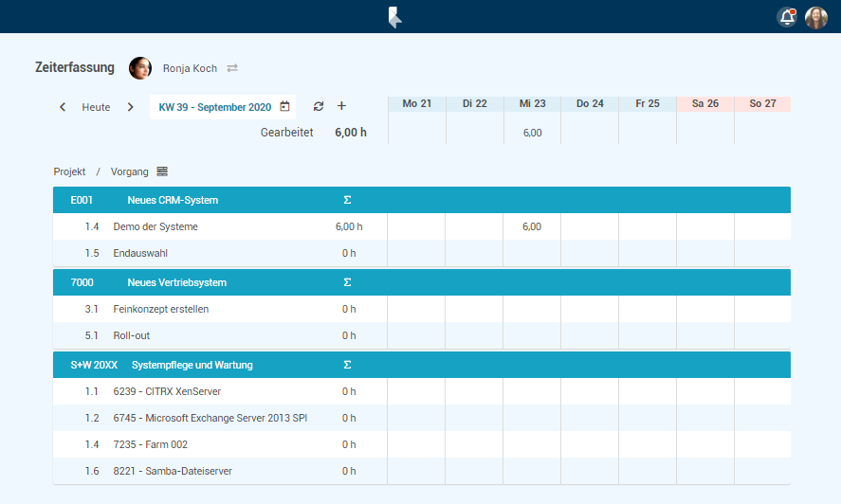Open the user profile avatar menu

pos(816,17)
